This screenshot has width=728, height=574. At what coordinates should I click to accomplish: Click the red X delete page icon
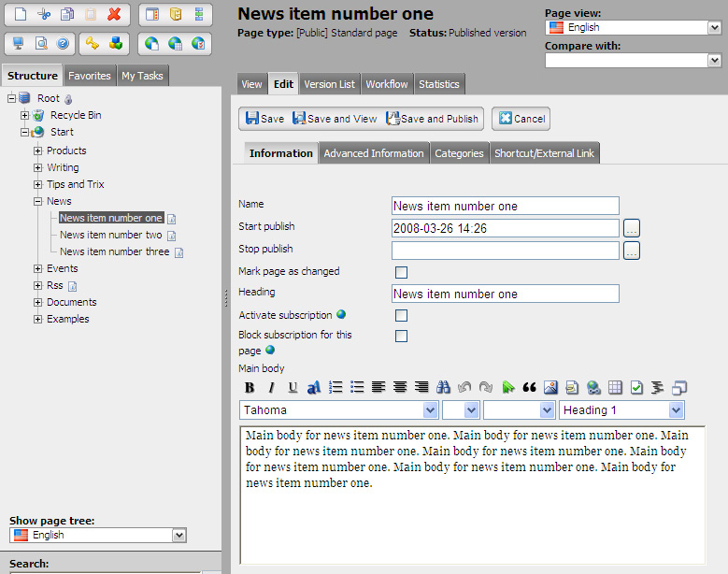(114, 14)
